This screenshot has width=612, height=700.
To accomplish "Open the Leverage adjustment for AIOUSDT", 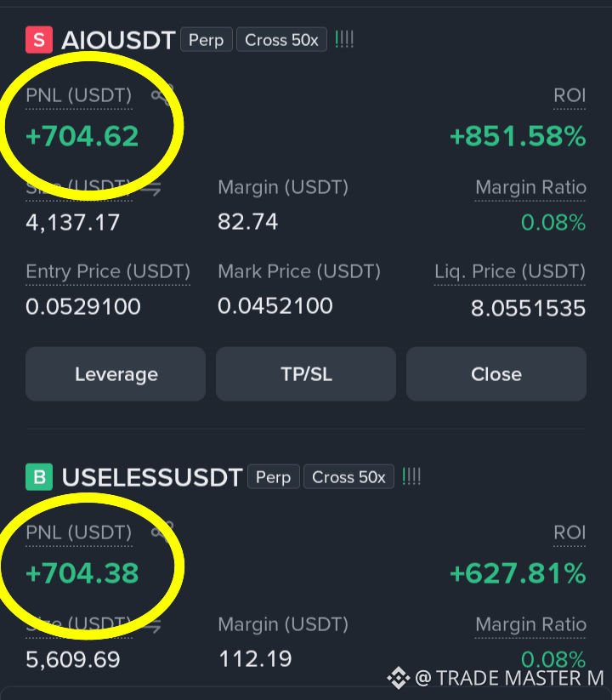I will 116,374.
